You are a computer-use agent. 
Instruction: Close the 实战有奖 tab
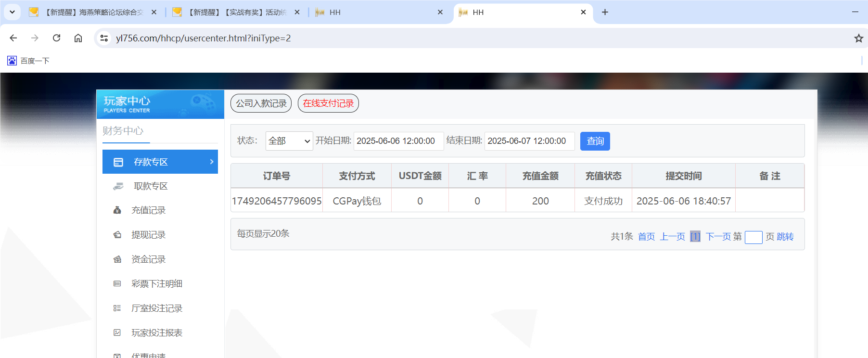(x=297, y=12)
